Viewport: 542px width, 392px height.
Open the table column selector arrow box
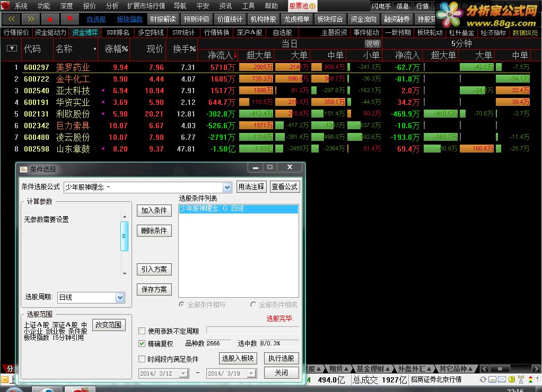12,48
